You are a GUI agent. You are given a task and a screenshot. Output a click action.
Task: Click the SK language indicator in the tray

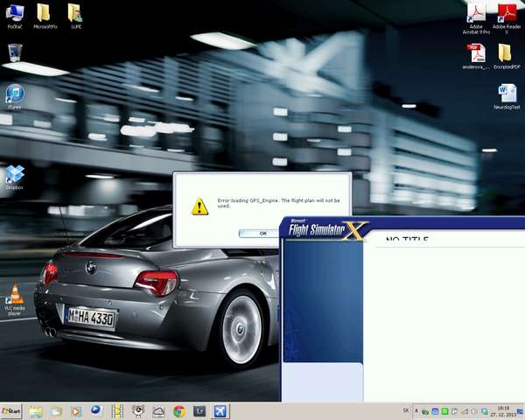point(406,410)
